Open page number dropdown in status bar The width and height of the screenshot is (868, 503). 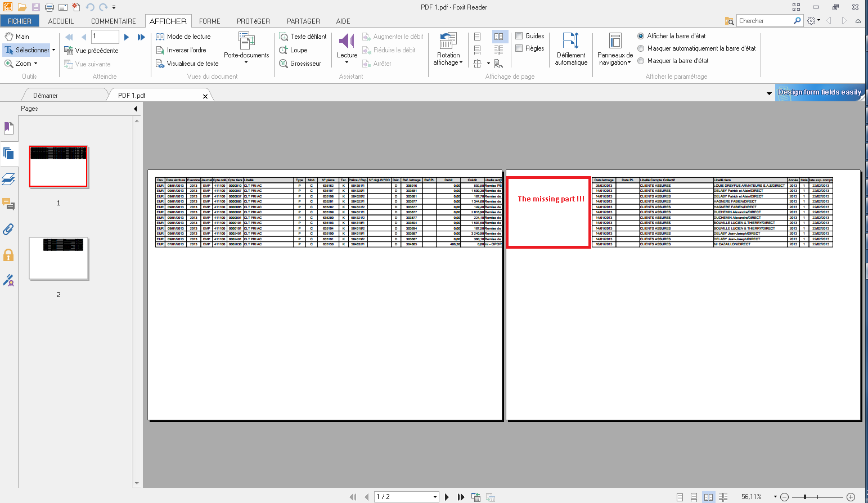(435, 497)
